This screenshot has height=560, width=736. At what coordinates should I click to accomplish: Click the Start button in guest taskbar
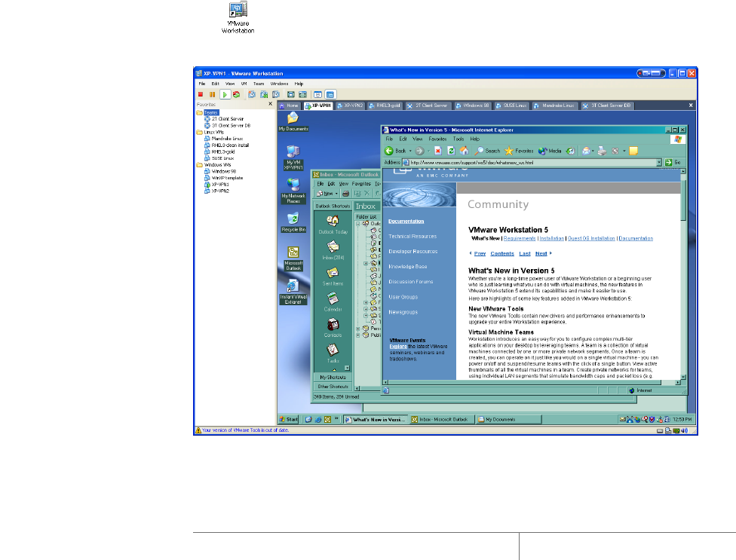[x=289, y=420]
